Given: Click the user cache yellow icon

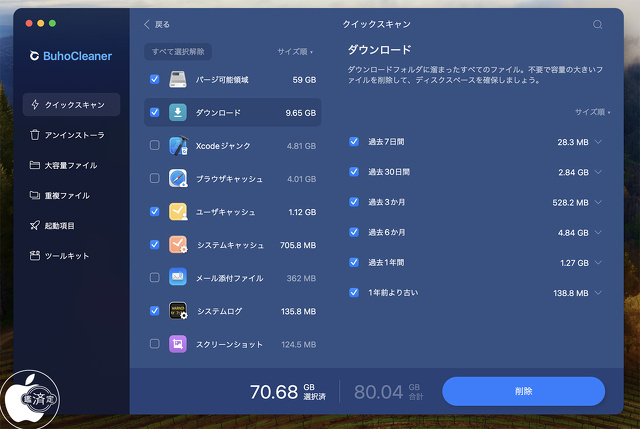Looking at the screenshot, I should coord(178,211).
